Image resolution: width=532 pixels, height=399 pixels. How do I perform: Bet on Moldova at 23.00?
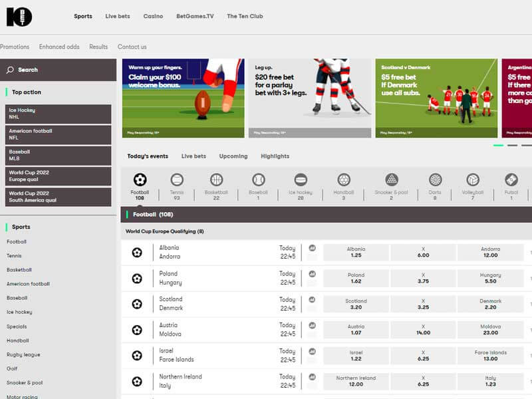pos(491,330)
